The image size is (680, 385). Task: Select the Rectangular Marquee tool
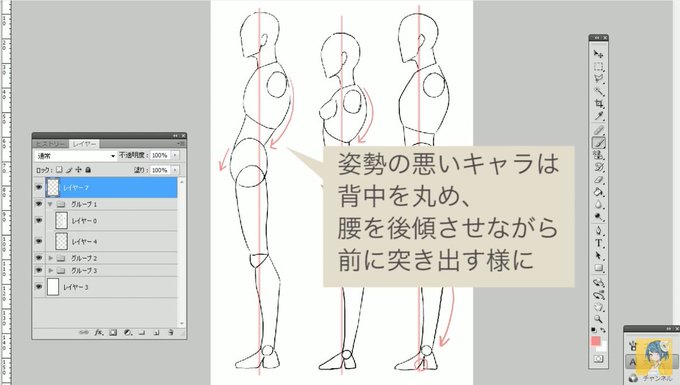click(598, 67)
